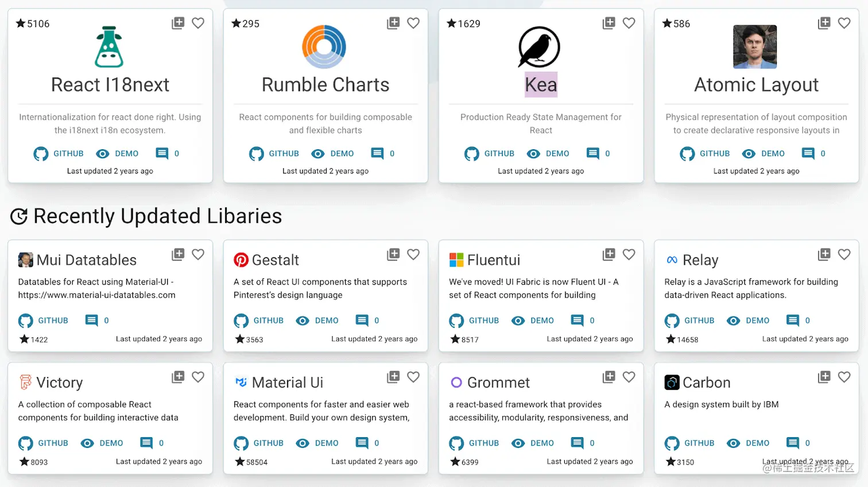868x487 pixels.
Task: Add Relay to a collection
Action: 824,254
